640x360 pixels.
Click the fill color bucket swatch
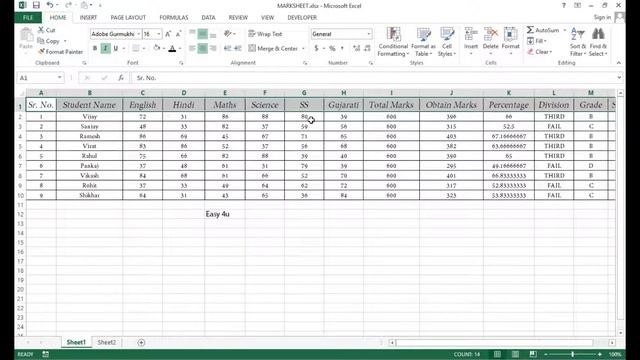(157, 48)
